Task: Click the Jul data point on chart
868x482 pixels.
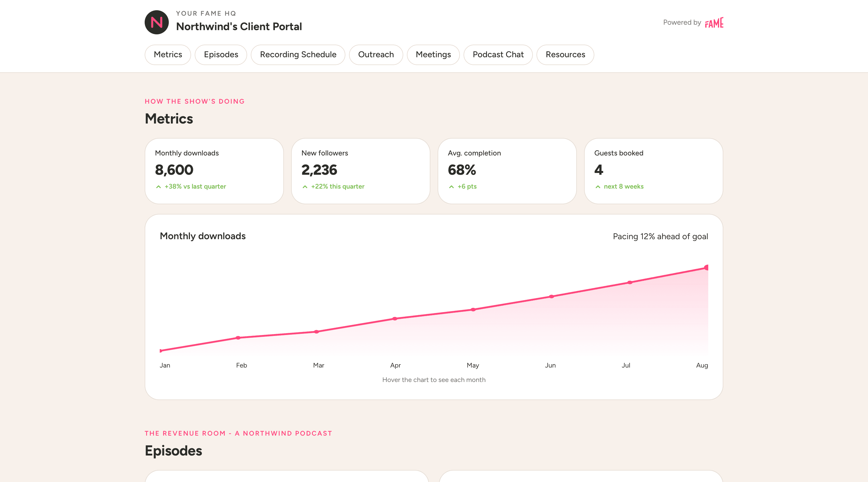Action: click(630, 283)
